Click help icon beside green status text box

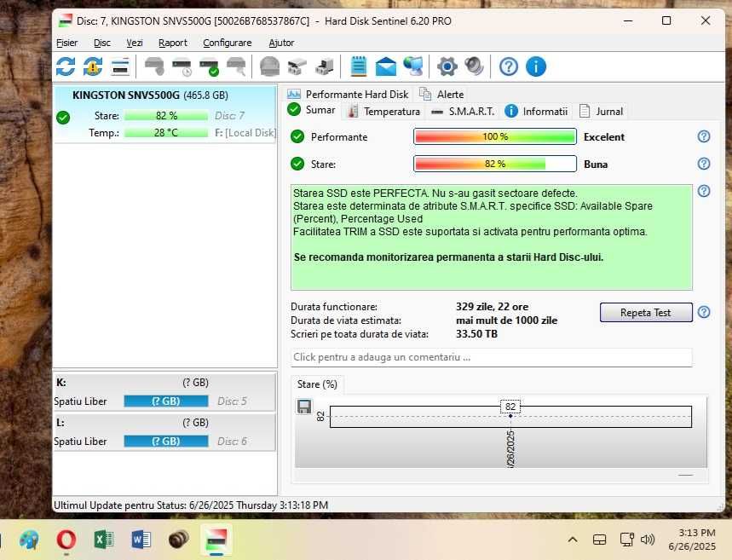[x=704, y=191]
